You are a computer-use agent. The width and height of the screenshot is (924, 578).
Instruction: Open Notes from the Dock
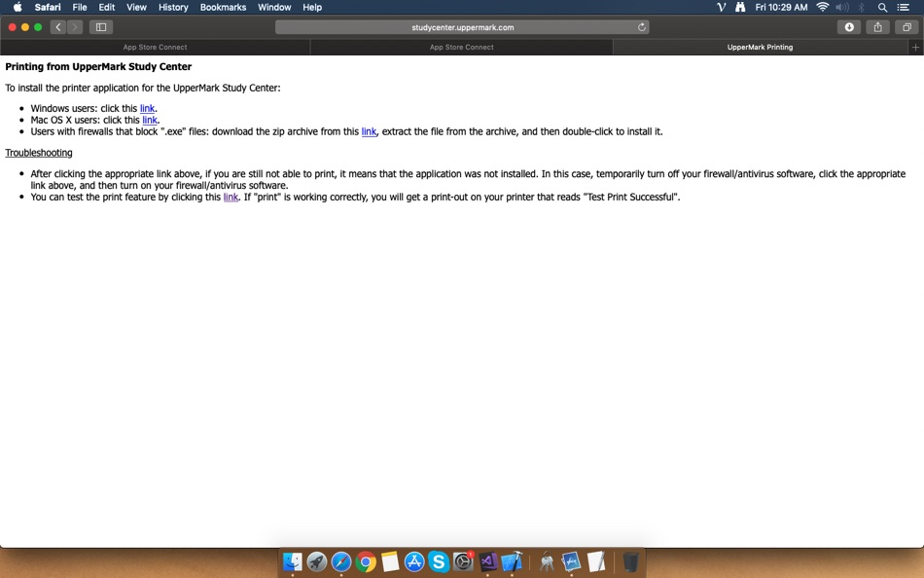tap(389, 561)
